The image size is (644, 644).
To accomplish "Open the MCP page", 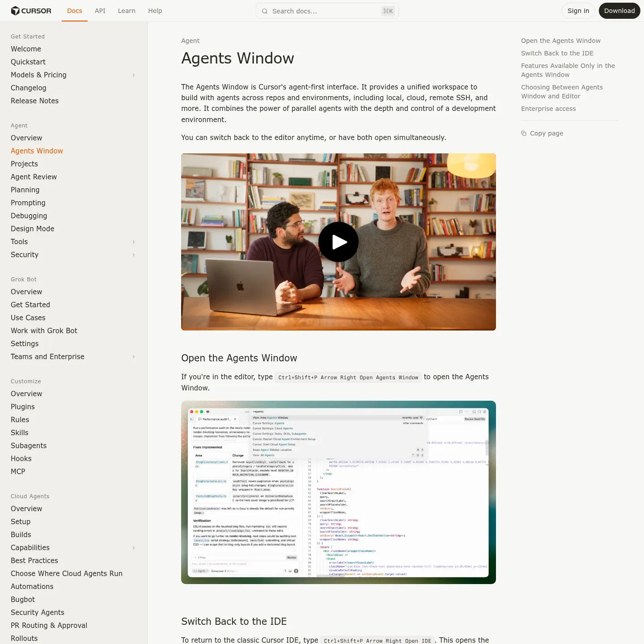I will coord(18,472).
